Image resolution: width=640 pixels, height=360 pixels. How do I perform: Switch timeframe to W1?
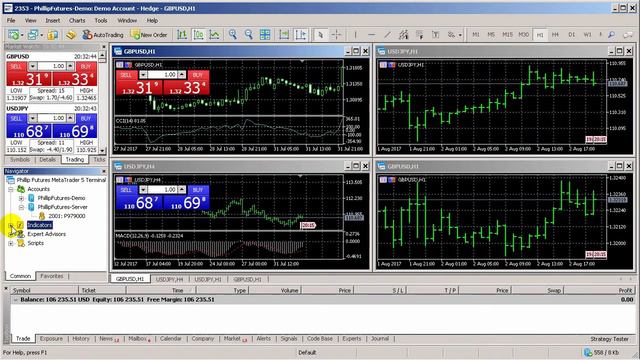tap(587, 35)
